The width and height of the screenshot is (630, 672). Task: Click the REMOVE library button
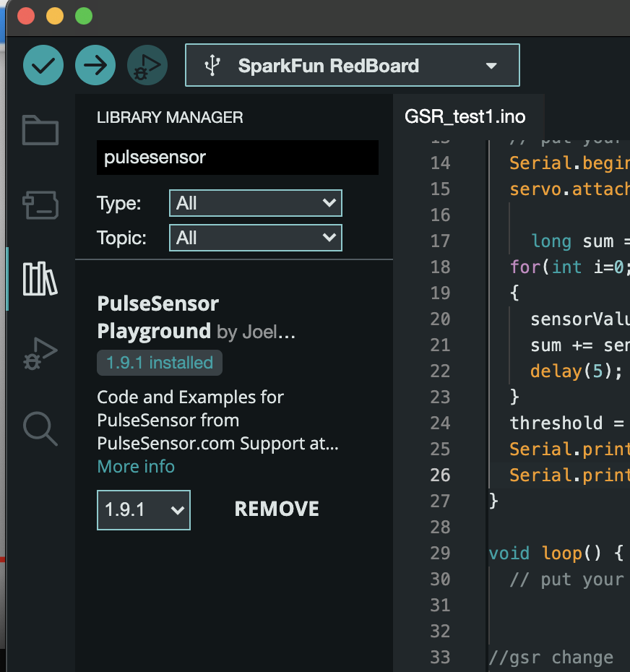click(277, 509)
